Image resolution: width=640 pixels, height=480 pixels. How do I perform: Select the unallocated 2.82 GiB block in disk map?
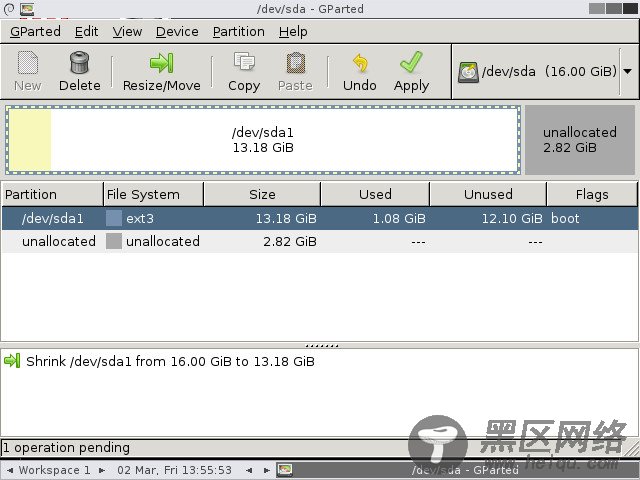point(580,140)
